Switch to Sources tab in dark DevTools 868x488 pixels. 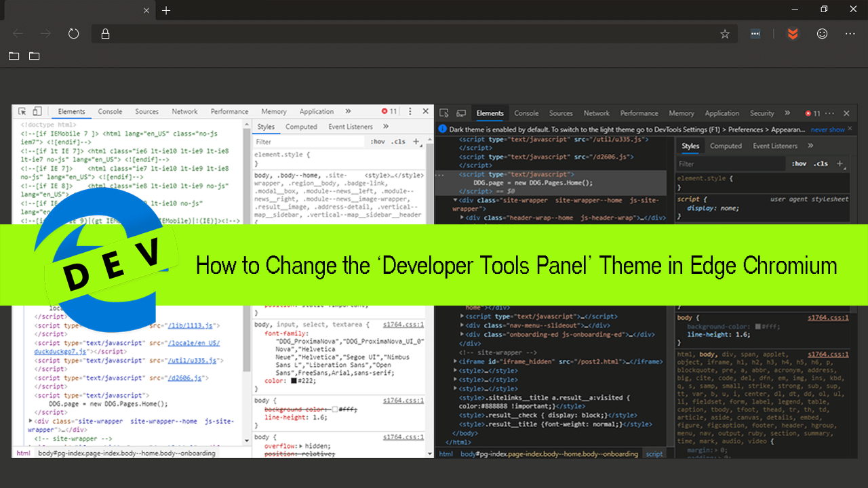[561, 113]
